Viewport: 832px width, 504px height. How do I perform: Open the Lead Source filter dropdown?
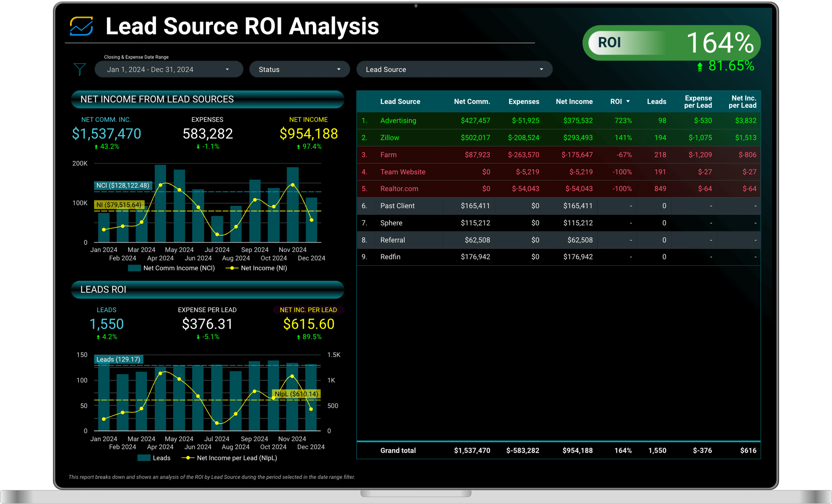(x=454, y=69)
